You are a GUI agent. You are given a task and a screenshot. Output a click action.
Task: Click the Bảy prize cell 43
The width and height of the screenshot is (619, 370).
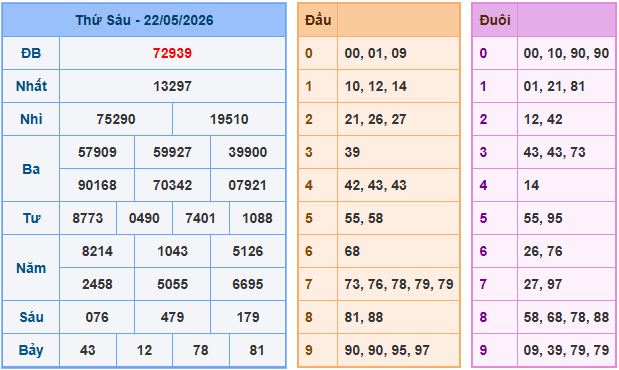pos(88,350)
